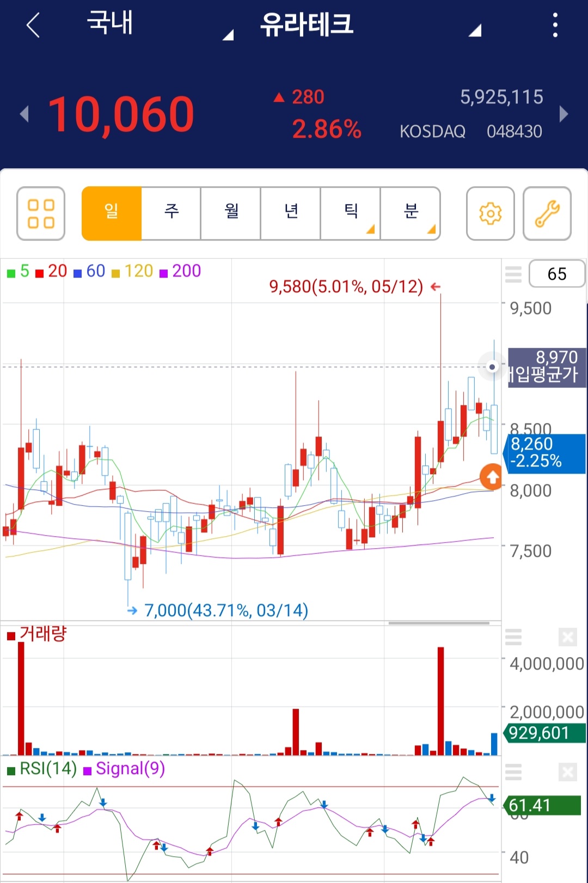Open chart settings gear icon
The width and height of the screenshot is (588, 883).
pos(491,213)
